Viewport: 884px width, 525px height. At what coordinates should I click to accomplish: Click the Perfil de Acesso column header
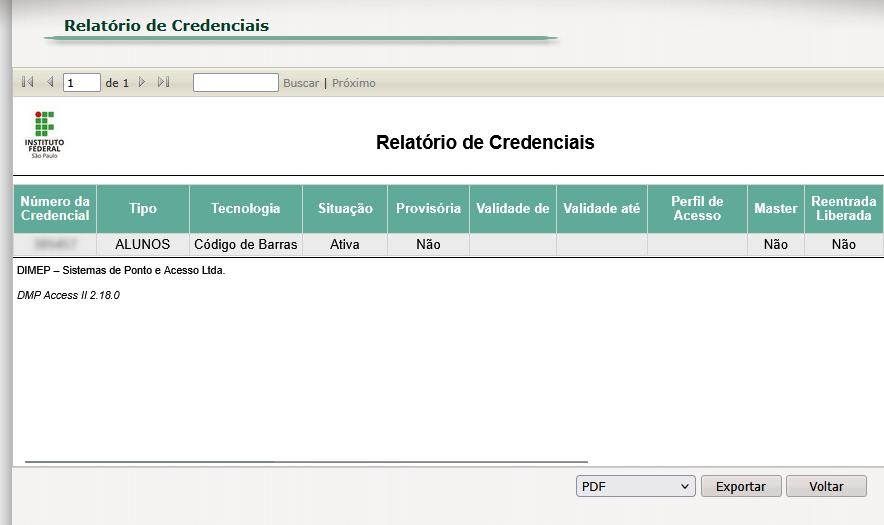pos(697,209)
